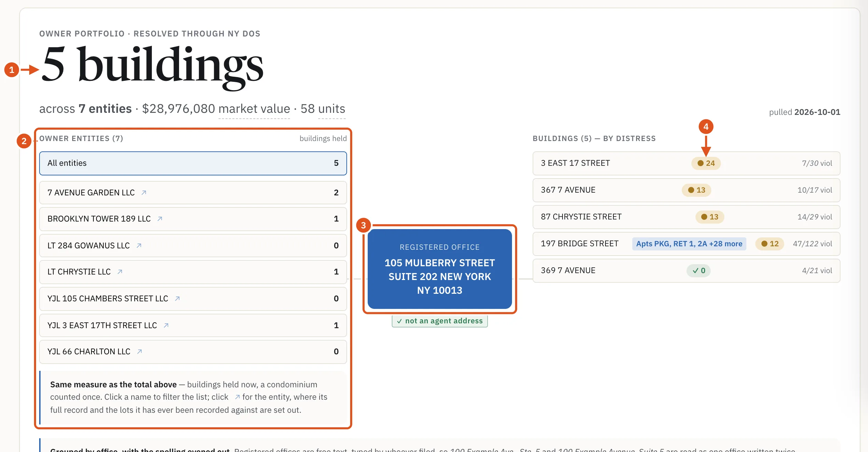Open the 7 AVENUE GARDEN LLC entity link icon
Screen dimensions: 868x452
(144, 193)
